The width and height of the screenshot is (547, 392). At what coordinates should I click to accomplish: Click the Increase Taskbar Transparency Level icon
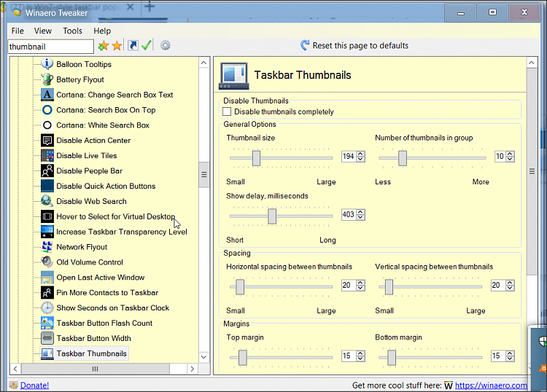pos(47,232)
